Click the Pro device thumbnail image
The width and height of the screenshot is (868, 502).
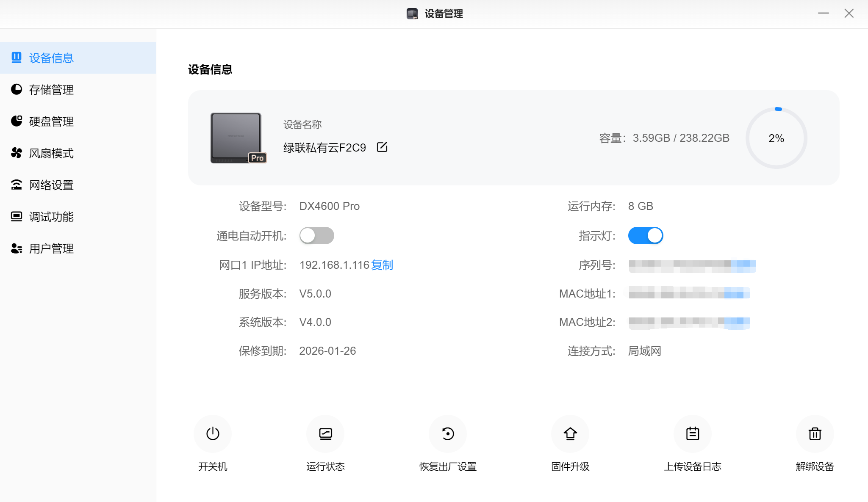tap(237, 138)
